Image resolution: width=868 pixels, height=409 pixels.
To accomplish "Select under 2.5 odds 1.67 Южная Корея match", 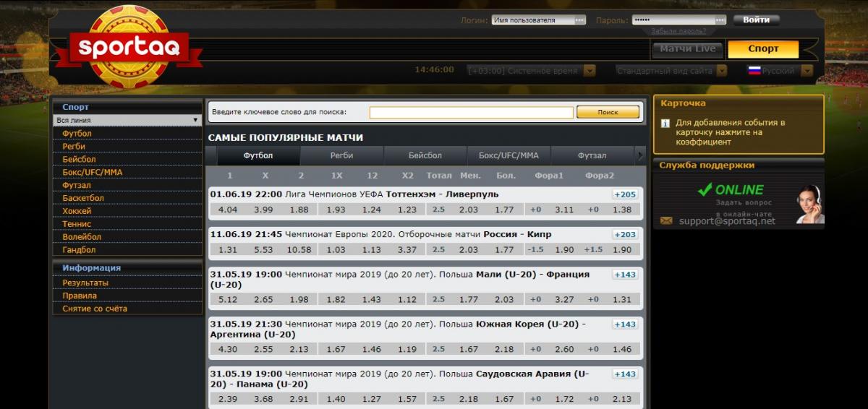I will coord(469,349).
